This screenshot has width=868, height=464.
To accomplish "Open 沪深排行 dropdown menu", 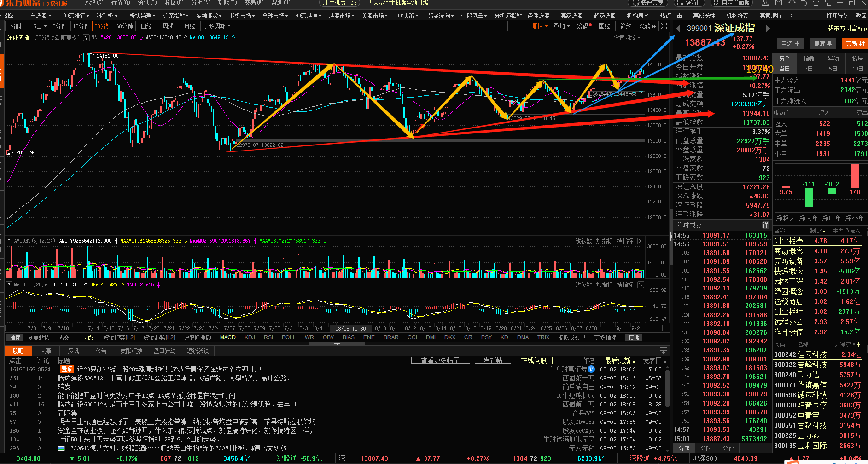I will coord(76,16).
